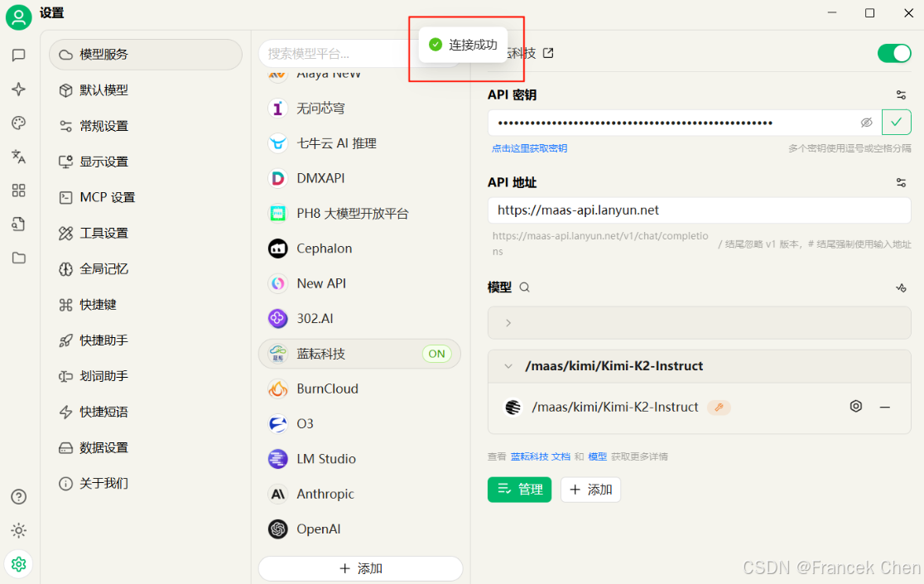Screen dimensions: 924x584
Task: Open the settings gear sidebar icon
Action: pyautogui.click(x=19, y=564)
